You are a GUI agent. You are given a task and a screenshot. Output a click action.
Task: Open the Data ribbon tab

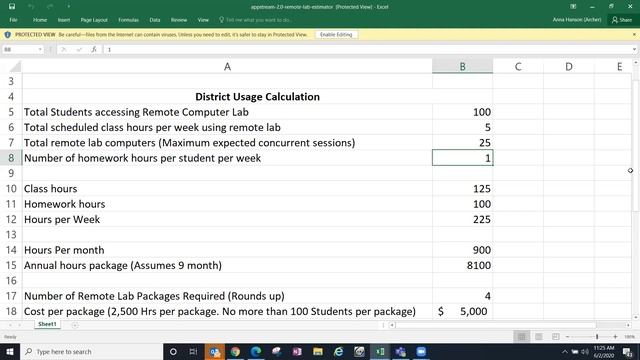(x=155, y=20)
